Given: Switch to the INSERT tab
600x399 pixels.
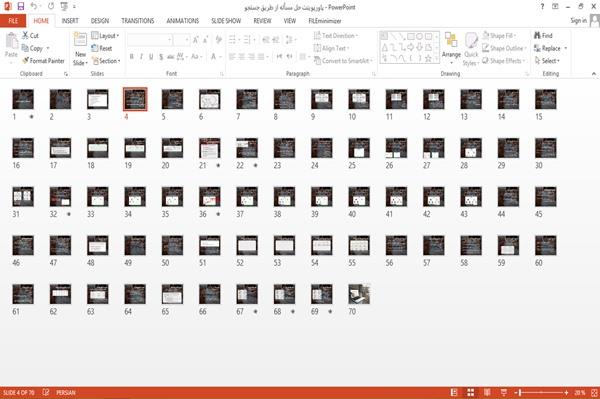Looking at the screenshot, I should click(70, 21).
